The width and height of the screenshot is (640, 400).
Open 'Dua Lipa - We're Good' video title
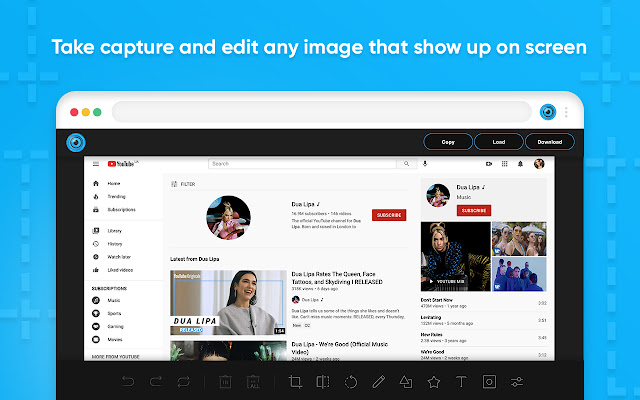(340, 348)
